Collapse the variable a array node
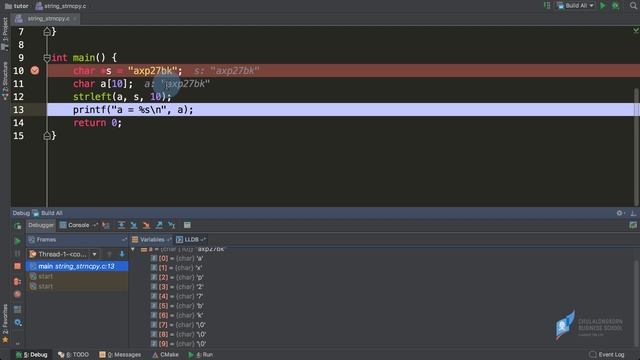640x360 pixels. (133, 249)
